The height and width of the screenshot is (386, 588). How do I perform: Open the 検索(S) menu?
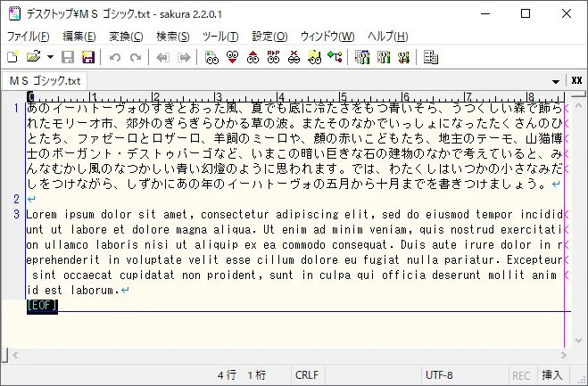pyautogui.click(x=172, y=37)
